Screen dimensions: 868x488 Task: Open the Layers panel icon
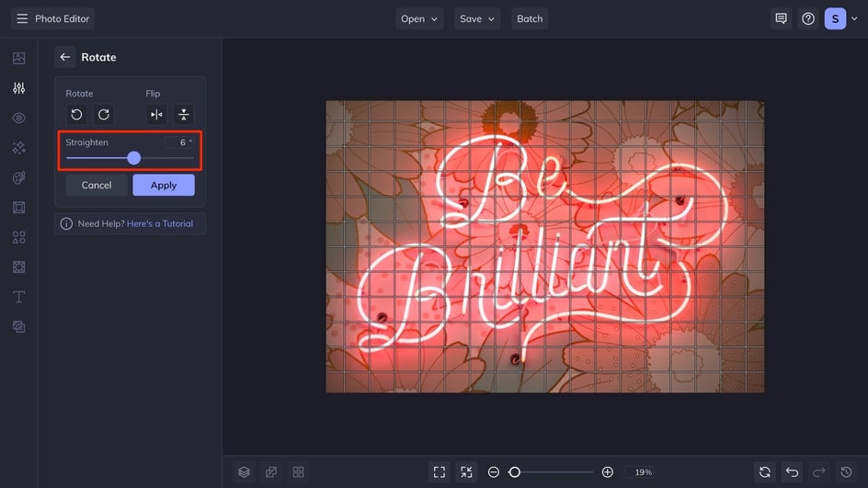245,472
